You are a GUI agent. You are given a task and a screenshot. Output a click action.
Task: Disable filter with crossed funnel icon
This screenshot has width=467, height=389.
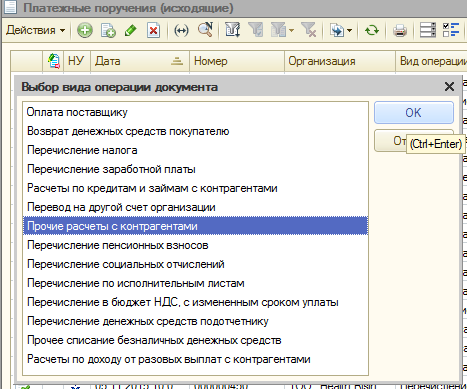[308, 30]
